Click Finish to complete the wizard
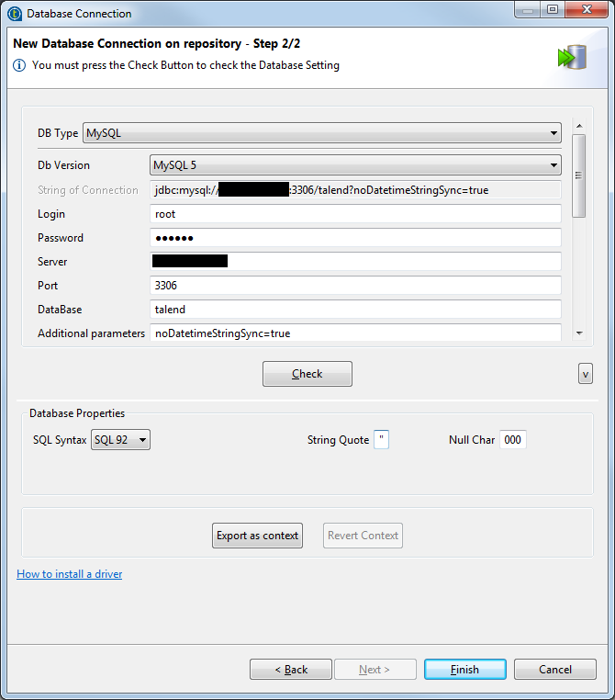 point(465,669)
